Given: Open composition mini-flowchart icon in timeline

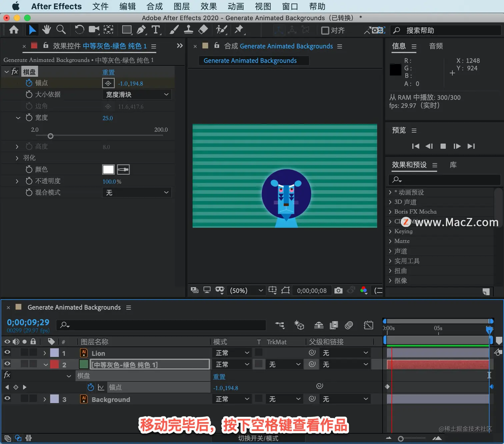Looking at the screenshot, I should click(x=280, y=325).
